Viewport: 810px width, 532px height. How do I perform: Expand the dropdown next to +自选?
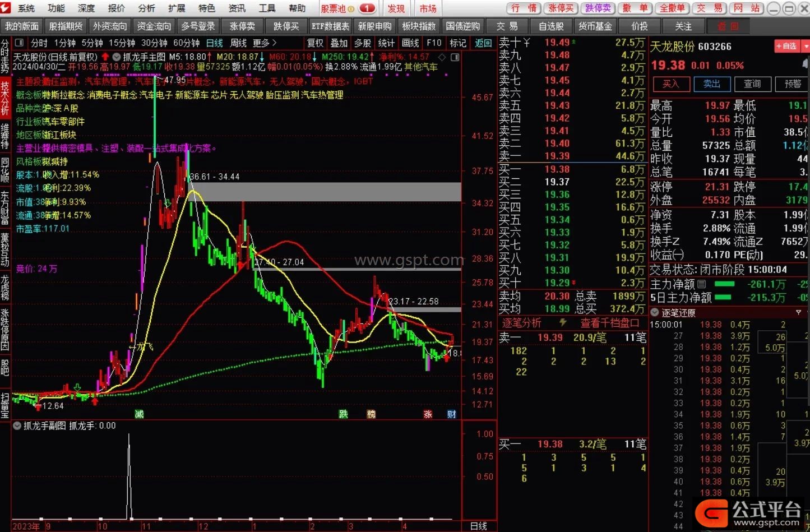[805, 46]
